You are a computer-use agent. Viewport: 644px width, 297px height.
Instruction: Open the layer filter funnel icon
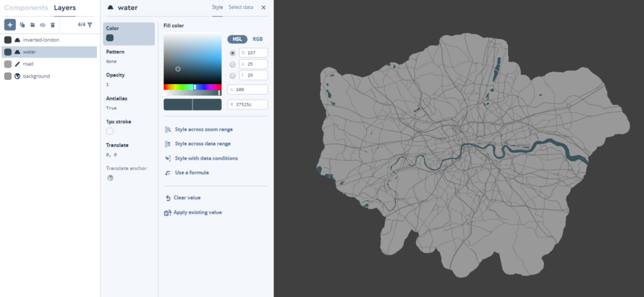coord(90,25)
